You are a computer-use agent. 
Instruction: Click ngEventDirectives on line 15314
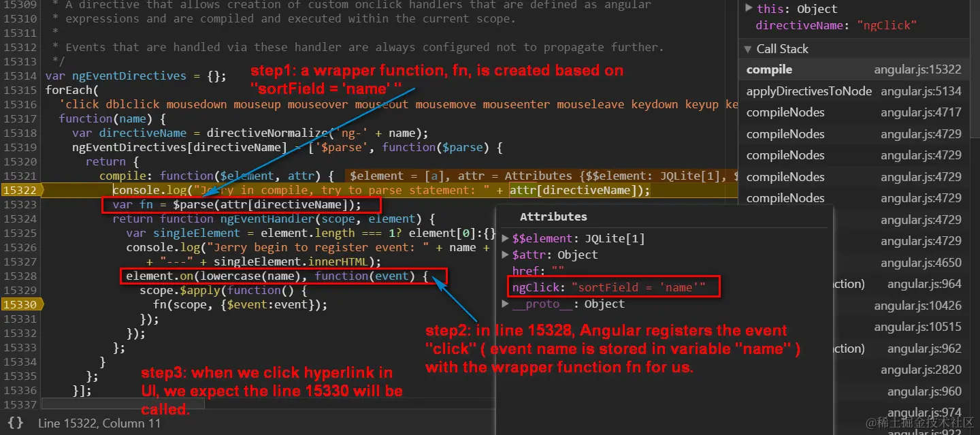click(x=129, y=76)
